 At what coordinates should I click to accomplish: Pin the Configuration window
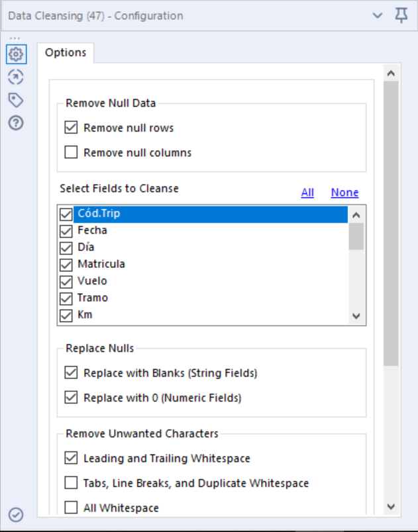pyautogui.click(x=401, y=15)
